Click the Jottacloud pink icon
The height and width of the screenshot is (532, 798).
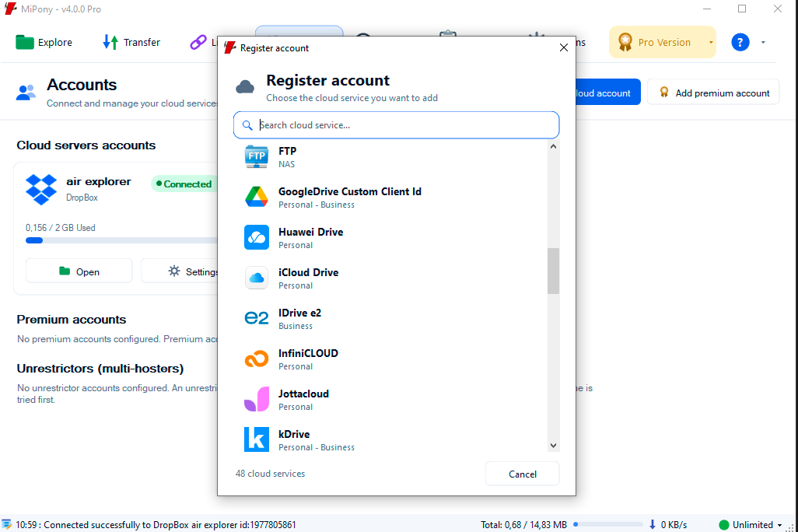[257, 399]
